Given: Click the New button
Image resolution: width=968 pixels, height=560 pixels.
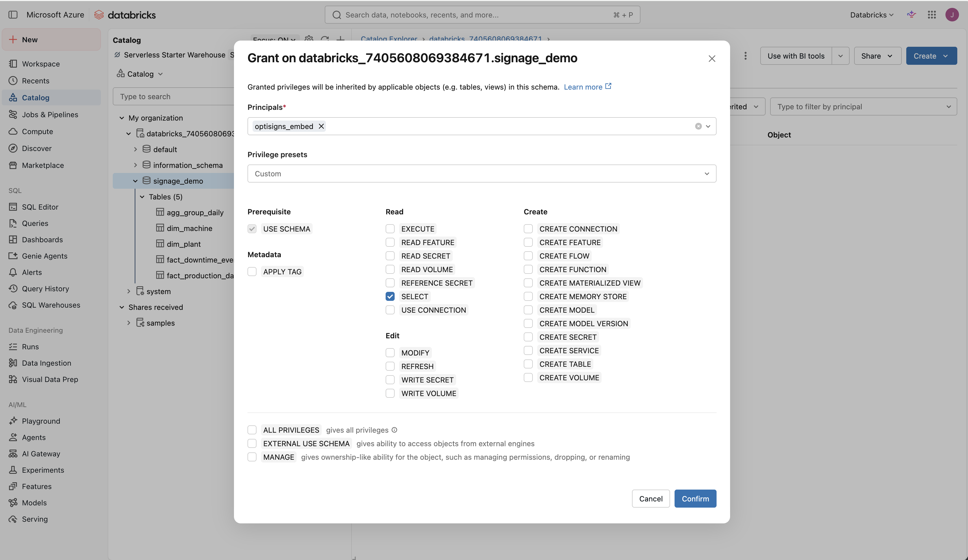Looking at the screenshot, I should 52,39.
